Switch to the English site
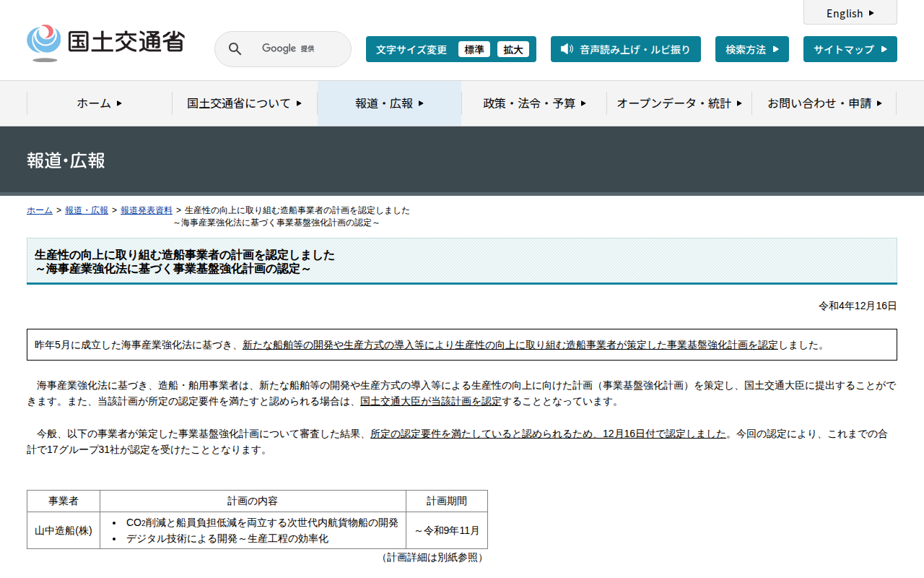Screen dimensions: 924x578 [x=850, y=13]
